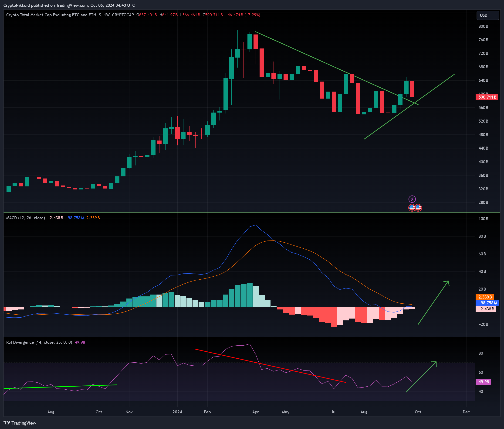Click the 680B price axis label
The image size is (504, 429).
pos(483,67)
